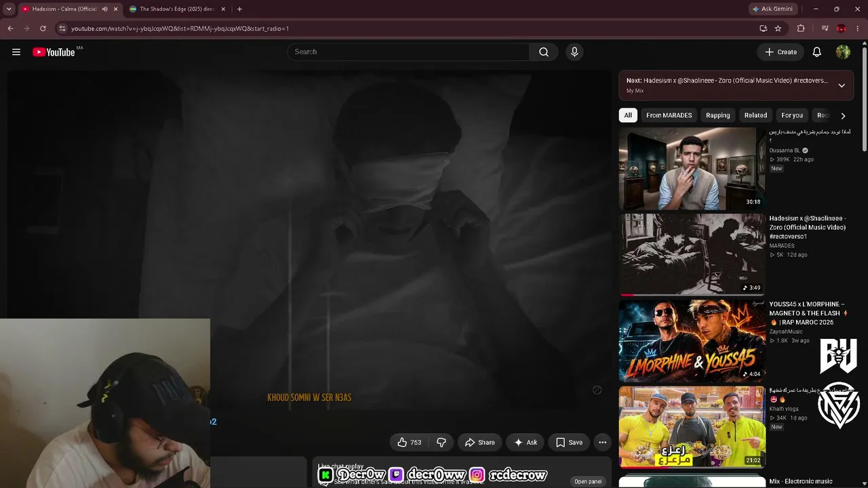Select the Related filter chip
Screen dimensions: 868x488
click(x=755, y=115)
